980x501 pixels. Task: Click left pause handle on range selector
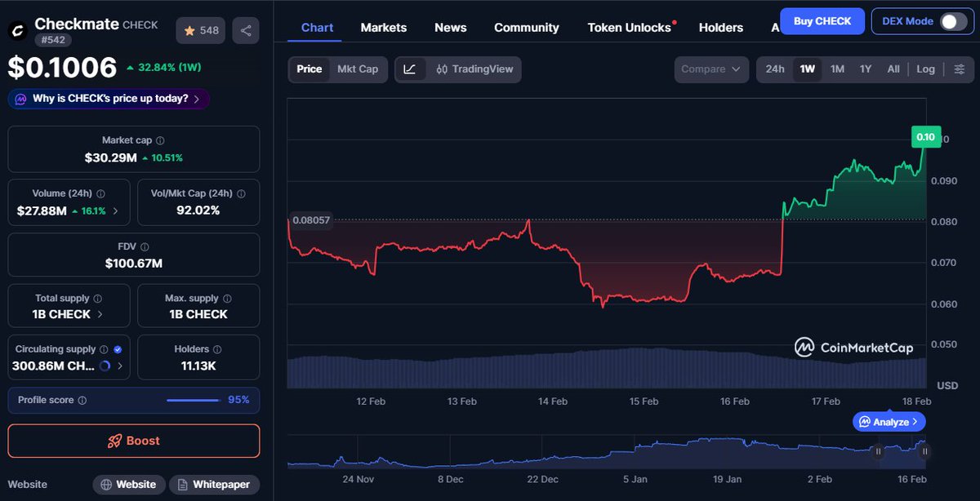coord(878,451)
